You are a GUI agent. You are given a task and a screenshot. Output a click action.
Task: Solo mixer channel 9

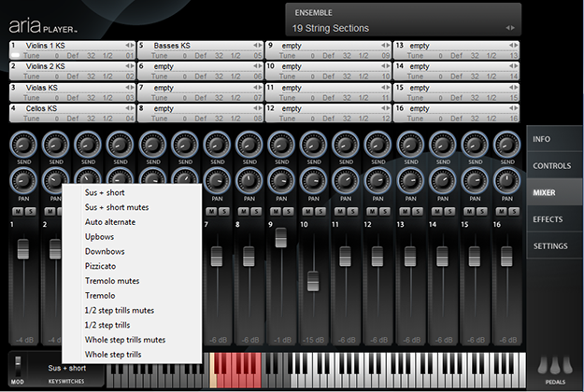point(288,212)
